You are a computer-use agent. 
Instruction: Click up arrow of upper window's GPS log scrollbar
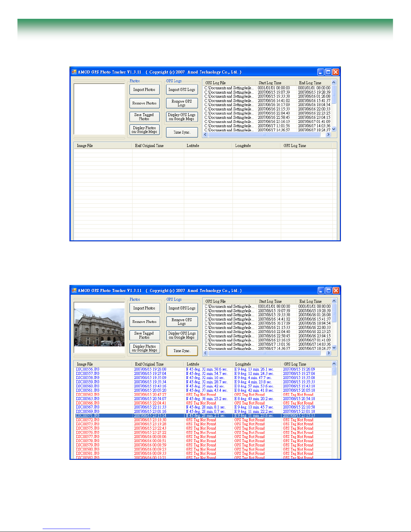(x=333, y=82)
